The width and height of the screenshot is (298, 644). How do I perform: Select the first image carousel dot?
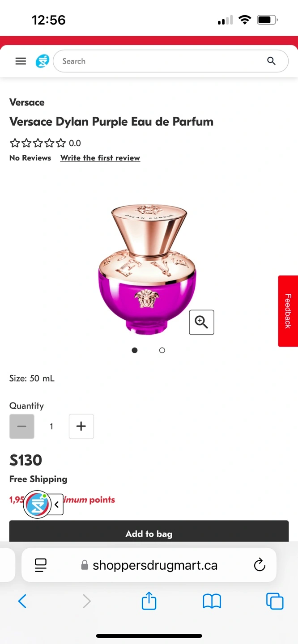coord(135,350)
